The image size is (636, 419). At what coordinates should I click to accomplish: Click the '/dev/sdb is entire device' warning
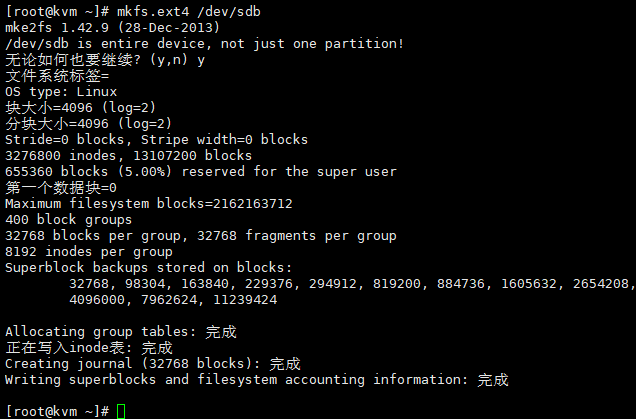[204, 44]
